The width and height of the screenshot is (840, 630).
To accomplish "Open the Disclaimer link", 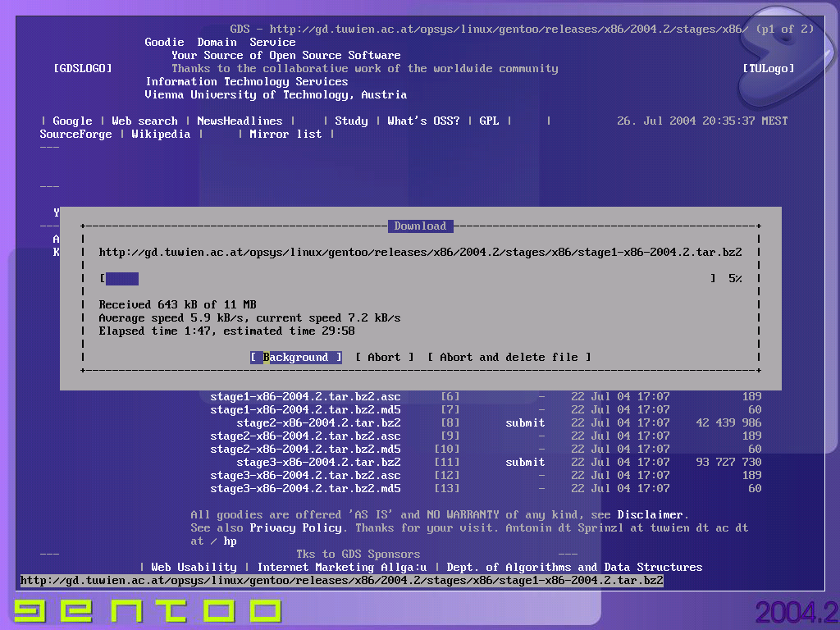I will click(650, 515).
